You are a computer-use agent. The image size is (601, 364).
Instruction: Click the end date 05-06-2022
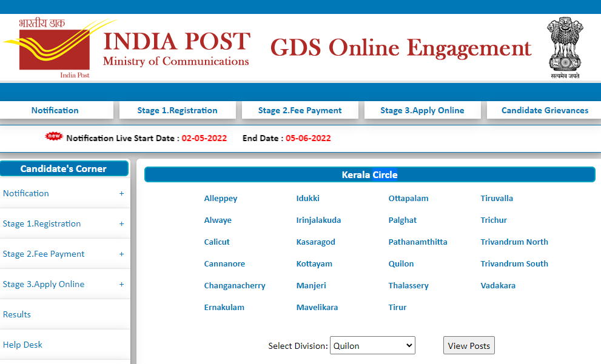pyautogui.click(x=308, y=138)
